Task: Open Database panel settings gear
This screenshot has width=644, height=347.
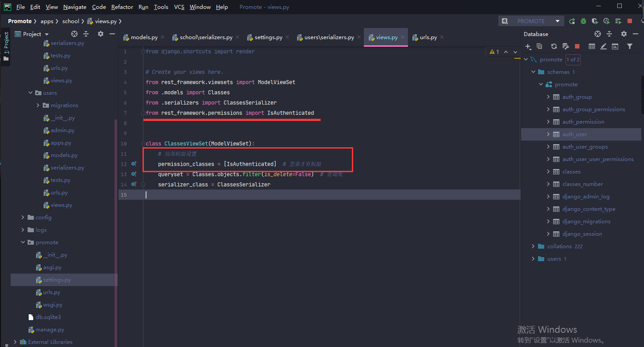Action: click(x=624, y=34)
